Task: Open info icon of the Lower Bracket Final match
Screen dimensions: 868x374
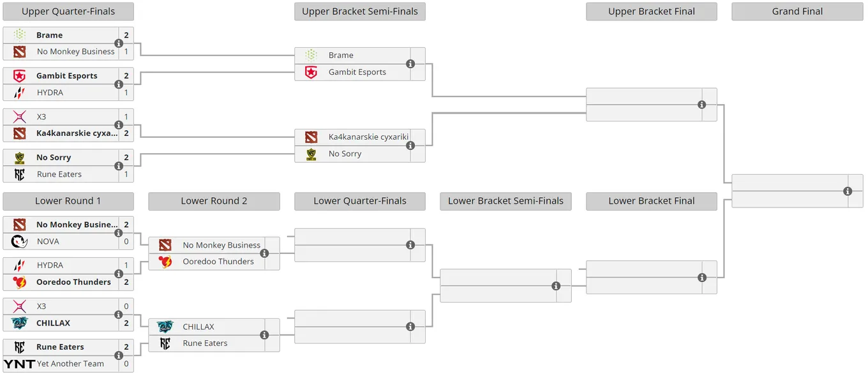Action: coord(702,278)
